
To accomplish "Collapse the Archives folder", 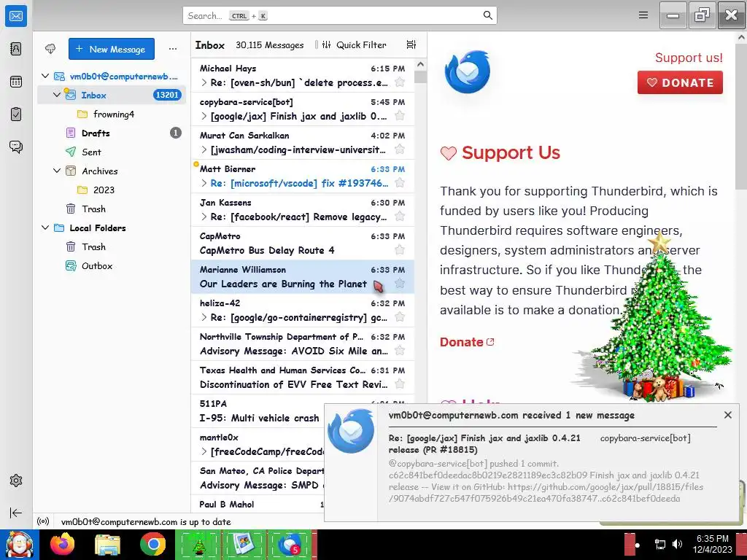I will click(x=57, y=171).
